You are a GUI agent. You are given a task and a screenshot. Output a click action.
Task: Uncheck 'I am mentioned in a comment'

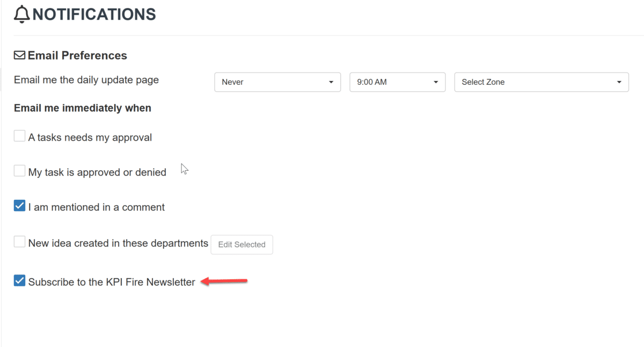[x=19, y=206]
